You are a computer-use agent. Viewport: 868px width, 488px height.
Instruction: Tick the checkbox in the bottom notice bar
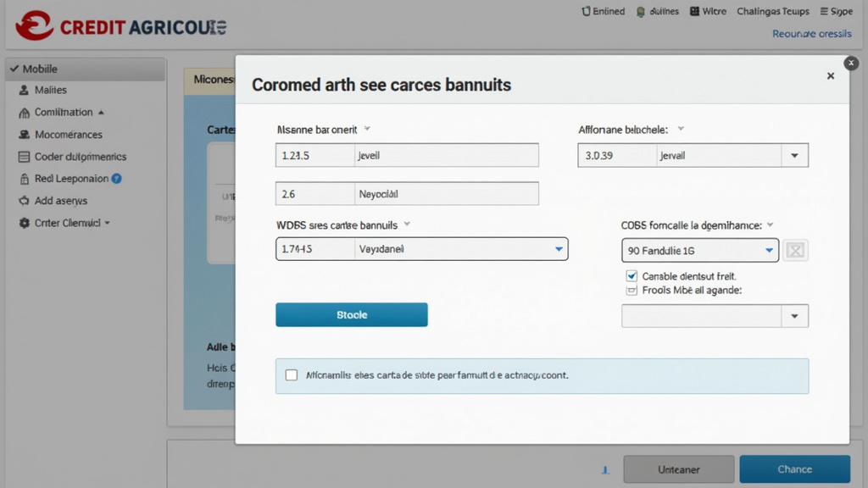click(292, 374)
